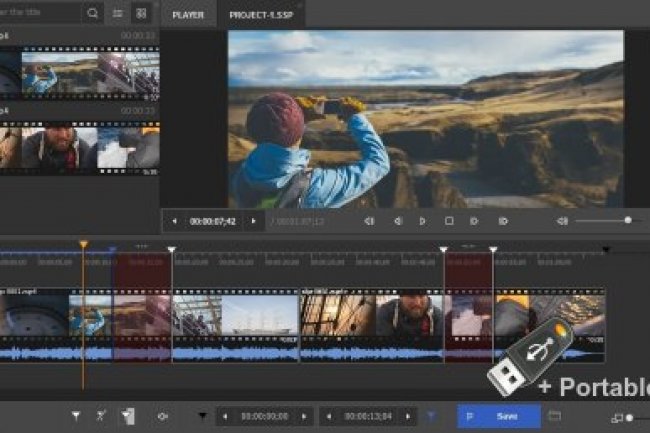Click the search magnifier icon in media panel
Screen dimensions: 650x433
tap(93, 14)
